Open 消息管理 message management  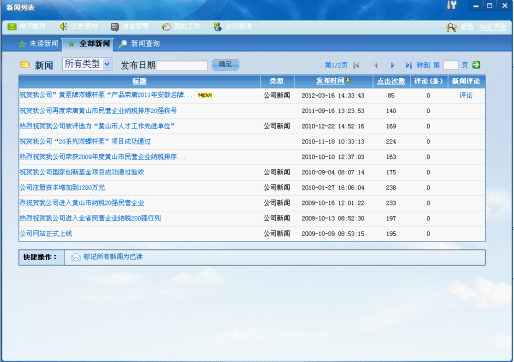(x=130, y=27)
